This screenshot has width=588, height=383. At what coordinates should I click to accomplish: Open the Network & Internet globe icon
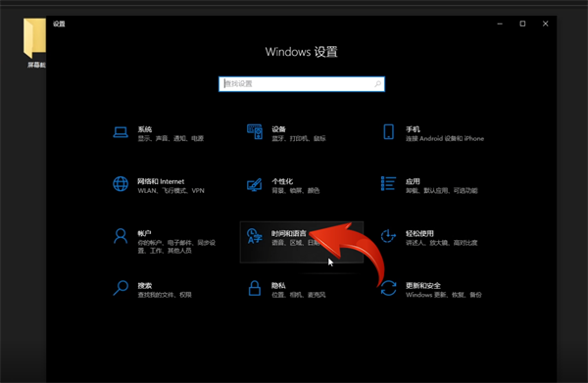tap(121, 184)
